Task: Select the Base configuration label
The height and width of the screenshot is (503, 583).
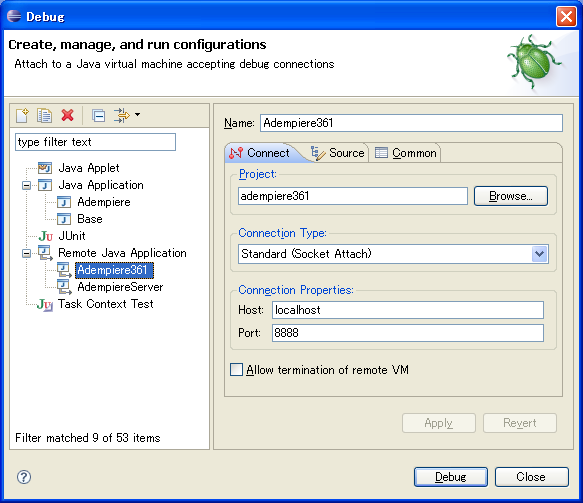Action: coord(90,219)
